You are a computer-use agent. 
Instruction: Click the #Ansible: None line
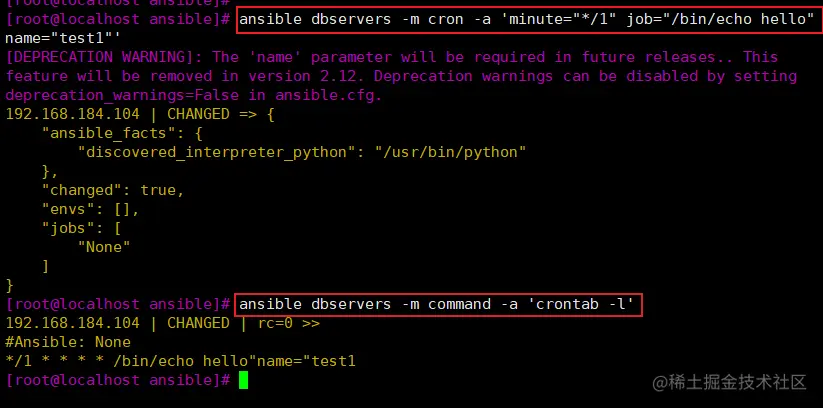[x=68, y=342]
